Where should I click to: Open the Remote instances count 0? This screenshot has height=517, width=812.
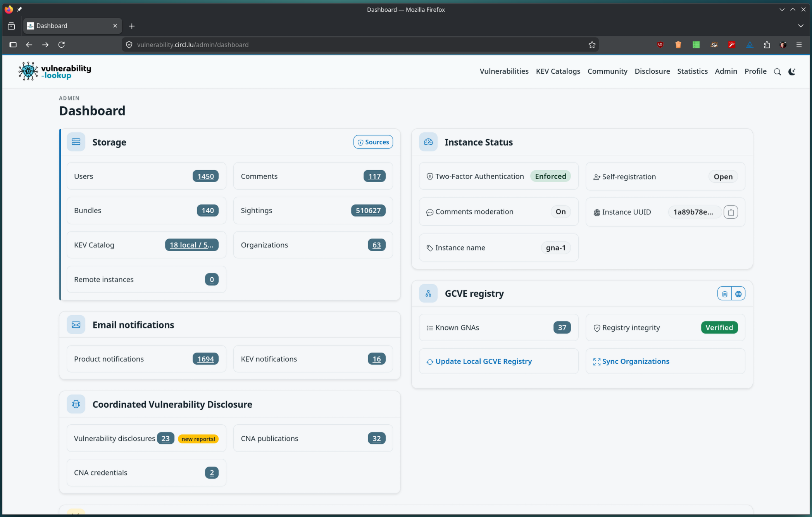[x=212, y=279]
